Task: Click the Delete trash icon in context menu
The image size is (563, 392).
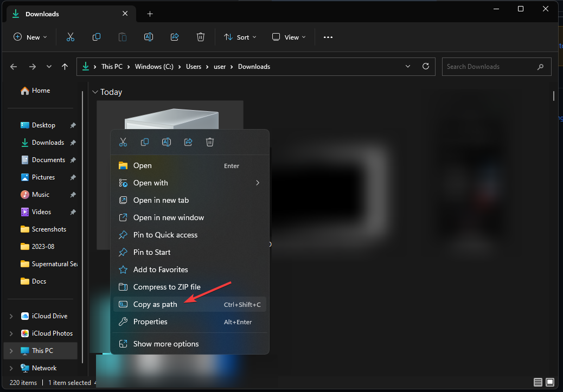Action: [210, 142]
